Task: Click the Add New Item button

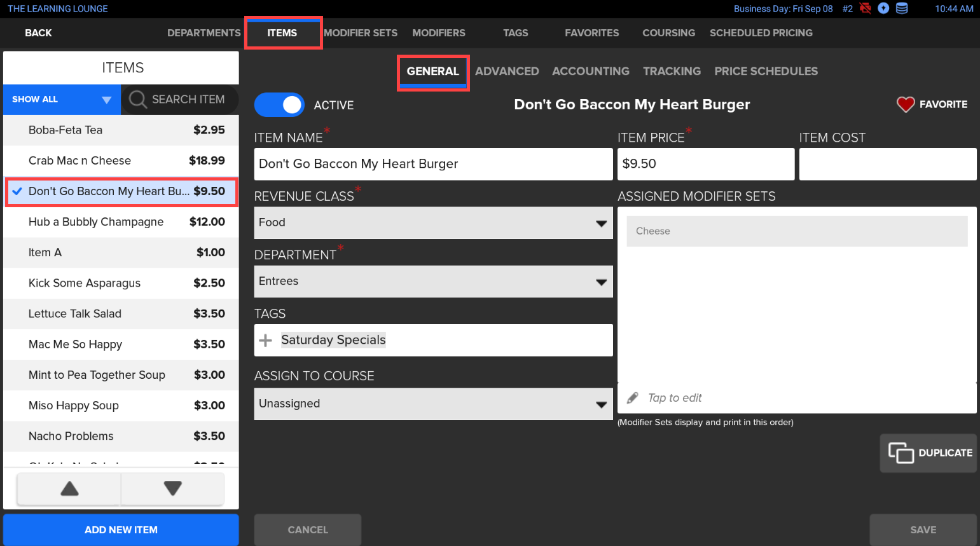Action: pos(121,529)
